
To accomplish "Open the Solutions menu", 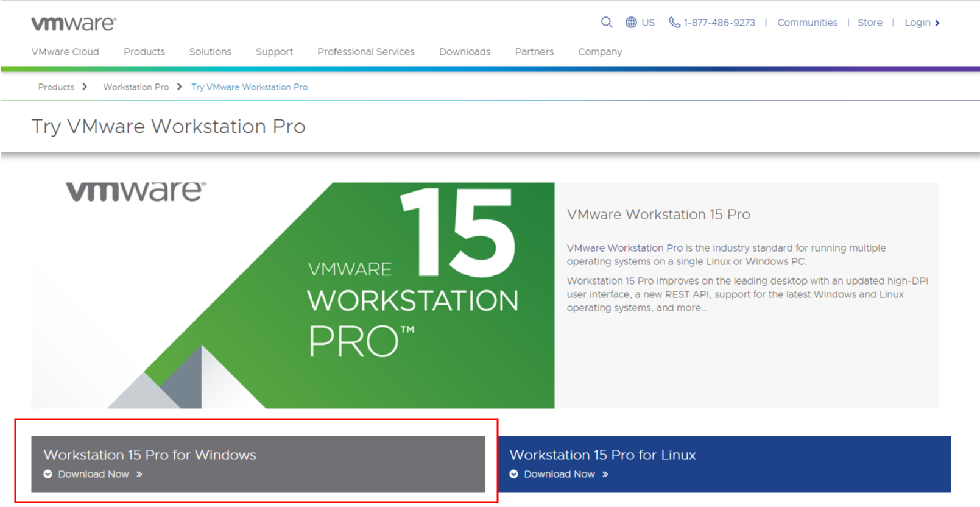I will coord(210,52).
